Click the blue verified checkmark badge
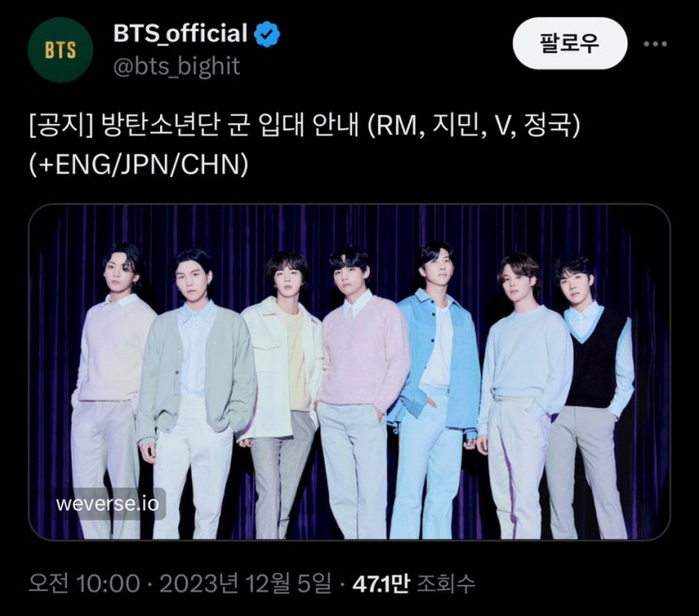699x616 pixels. 267,34
